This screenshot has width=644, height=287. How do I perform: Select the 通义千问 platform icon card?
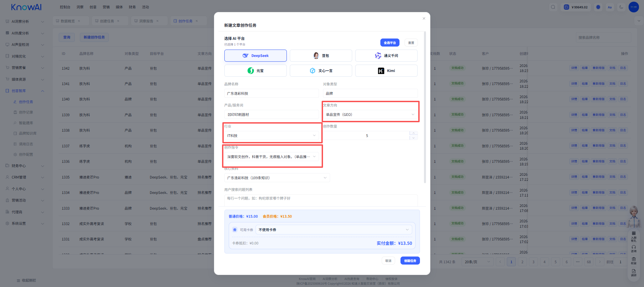point(386,56)
